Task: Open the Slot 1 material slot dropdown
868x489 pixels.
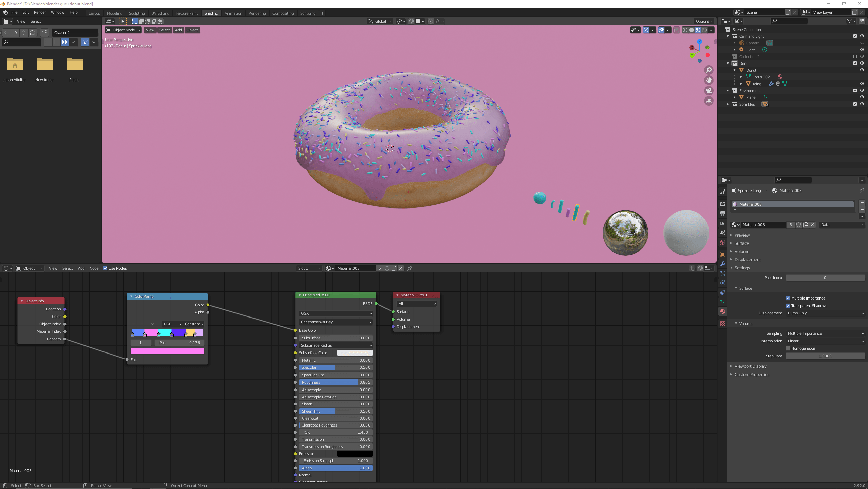Action: point(309,268)
